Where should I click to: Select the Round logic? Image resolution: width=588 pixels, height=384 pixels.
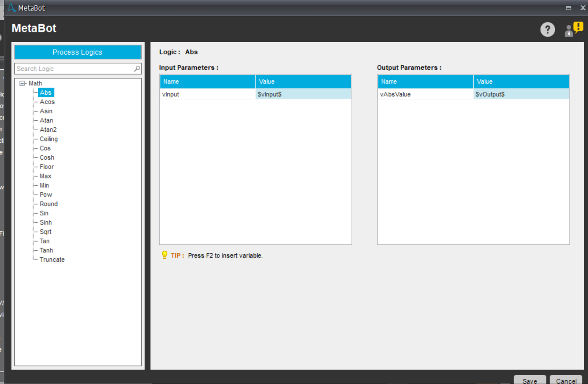tap(49, 204)
